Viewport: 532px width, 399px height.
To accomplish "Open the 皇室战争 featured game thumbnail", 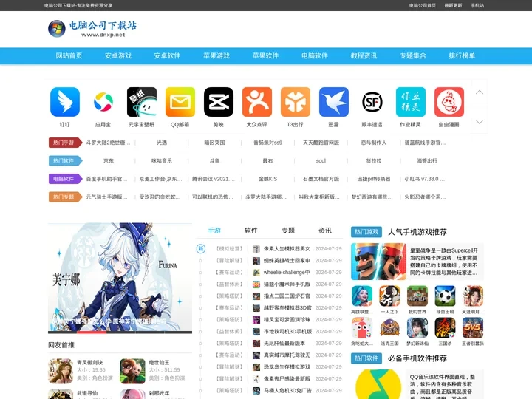I will 378,262.
